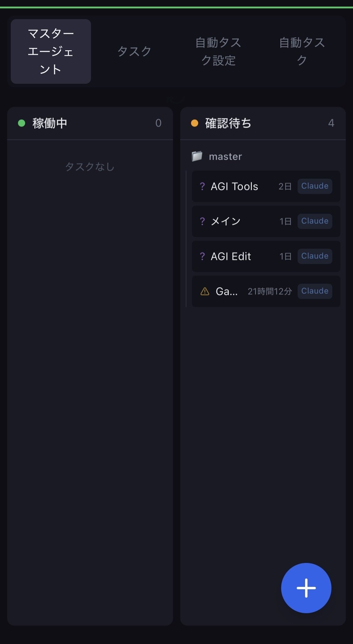Click the green dot beside 稼働中
The height and width of the screenshot is (644, 353).
point(22,123)
